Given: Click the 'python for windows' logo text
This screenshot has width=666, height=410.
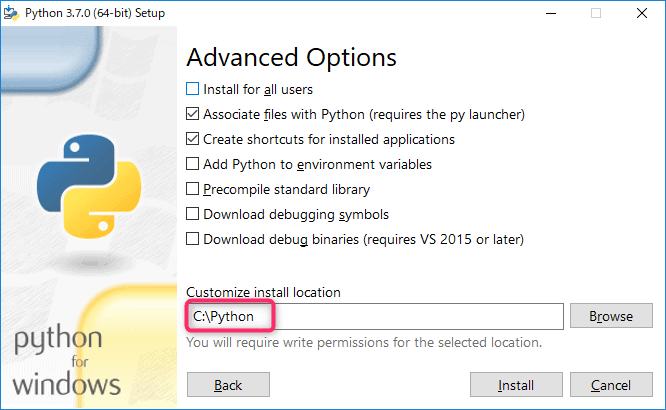Looking at the screenshot, I should pos(68,361).
